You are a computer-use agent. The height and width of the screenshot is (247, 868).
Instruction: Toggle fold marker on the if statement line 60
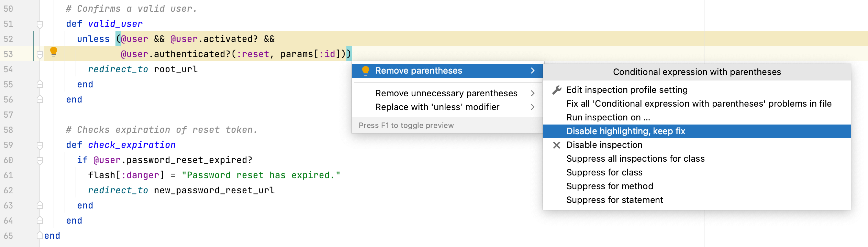[40, 160]
